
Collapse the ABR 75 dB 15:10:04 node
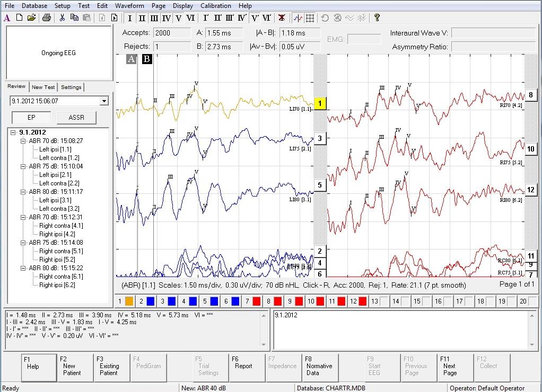click(x=23, y=166)
